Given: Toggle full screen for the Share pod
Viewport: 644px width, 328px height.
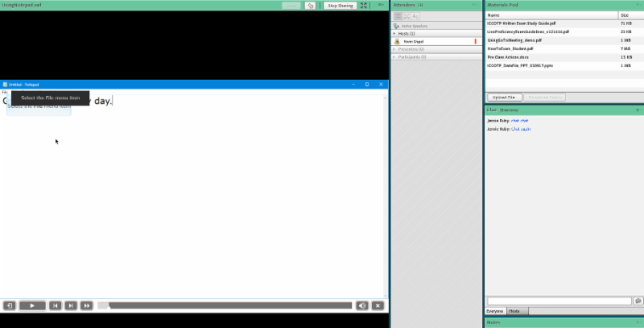Looking at the screenshot, I should [x=364, y=6].
